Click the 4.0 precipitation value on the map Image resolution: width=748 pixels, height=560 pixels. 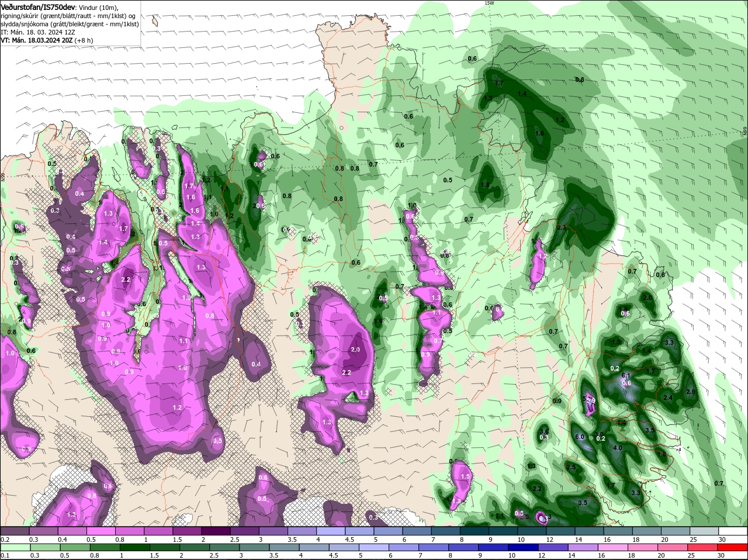pos(618,448)
